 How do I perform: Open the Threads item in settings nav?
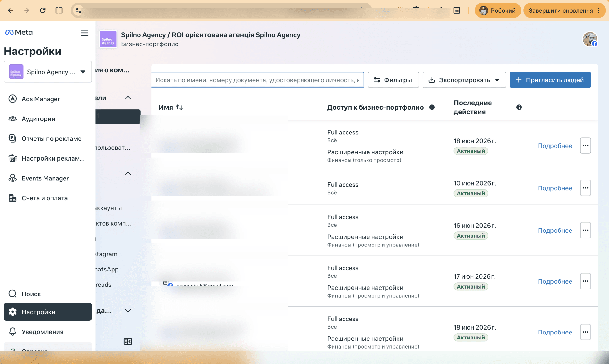coord(103,285)
